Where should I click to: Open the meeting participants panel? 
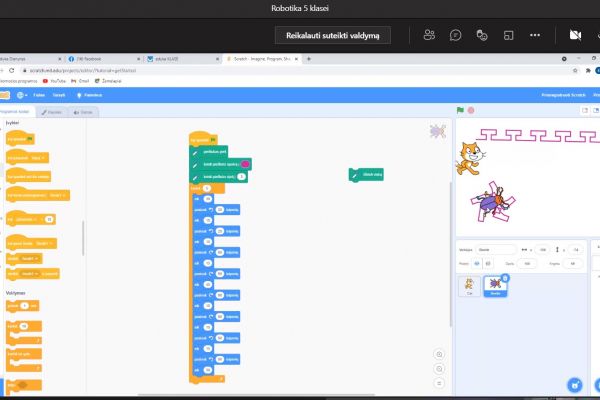pyautogui.click(x=429, y=35)
